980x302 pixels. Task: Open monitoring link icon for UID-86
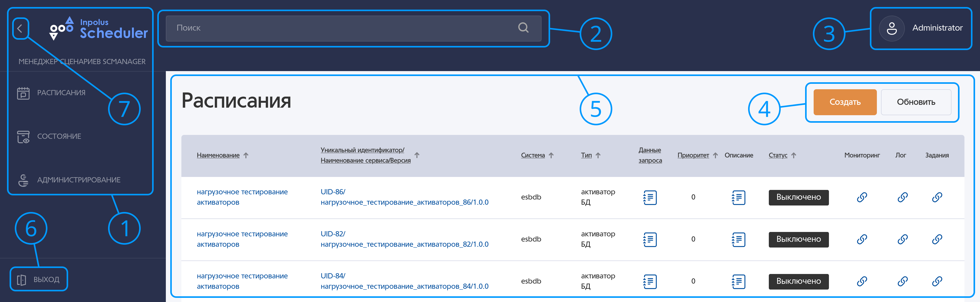[x=862, y=197]
